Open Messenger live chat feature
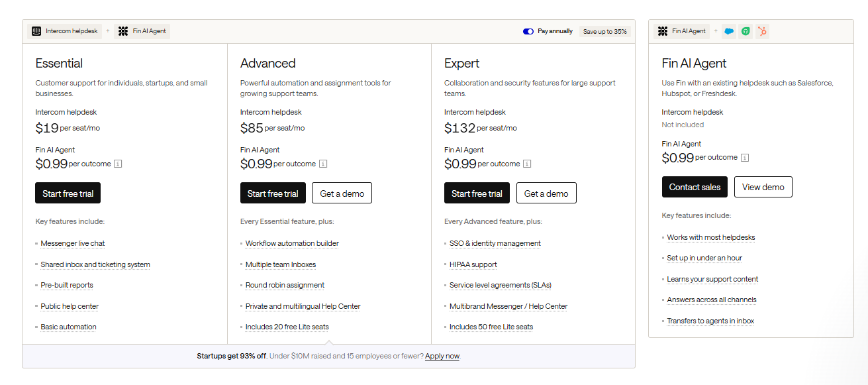868x385 pixels. (73, 243)
